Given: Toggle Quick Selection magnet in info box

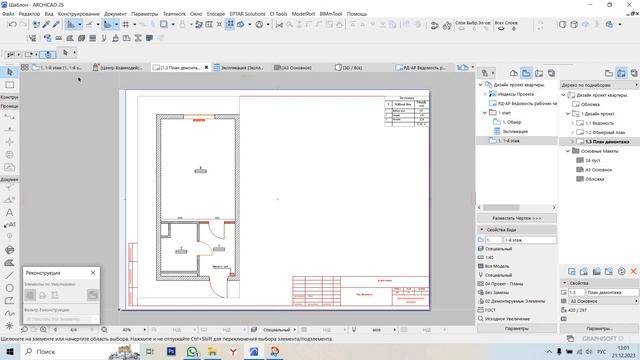Looking at the screenshot, I should [x=48, y=54].
